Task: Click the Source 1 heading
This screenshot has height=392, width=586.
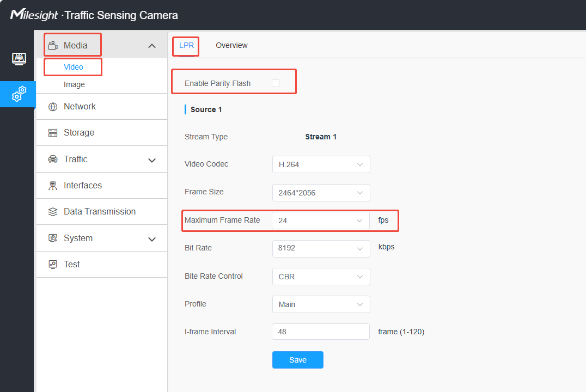Action: tap(206, 109)
